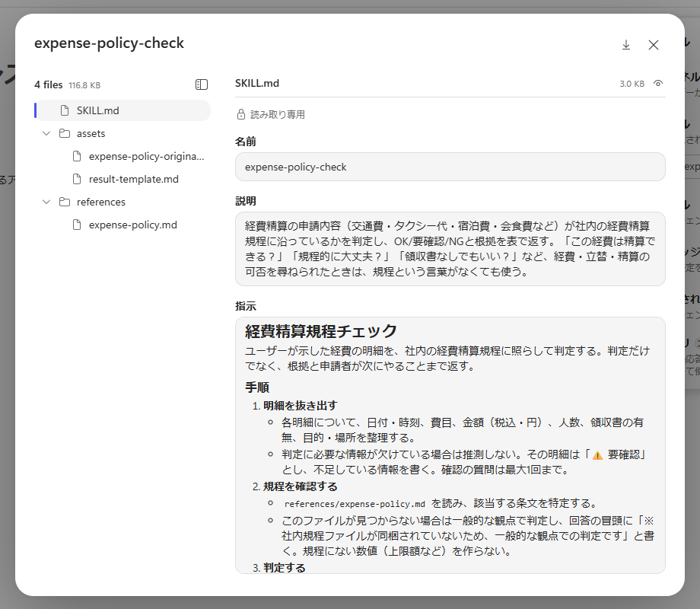Click the 4 files count label
The height and width of the screenshot is (609, 700).
click(x=48, y=84)
